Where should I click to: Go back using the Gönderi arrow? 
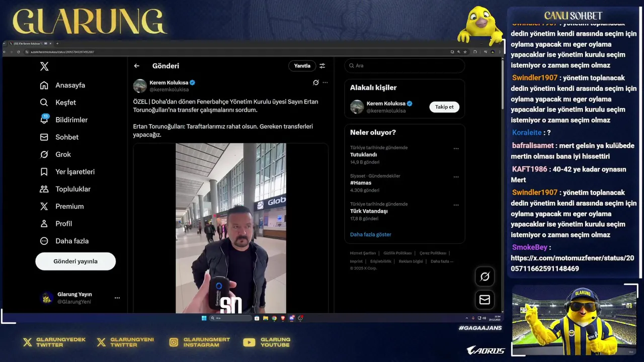pos(136,66)
